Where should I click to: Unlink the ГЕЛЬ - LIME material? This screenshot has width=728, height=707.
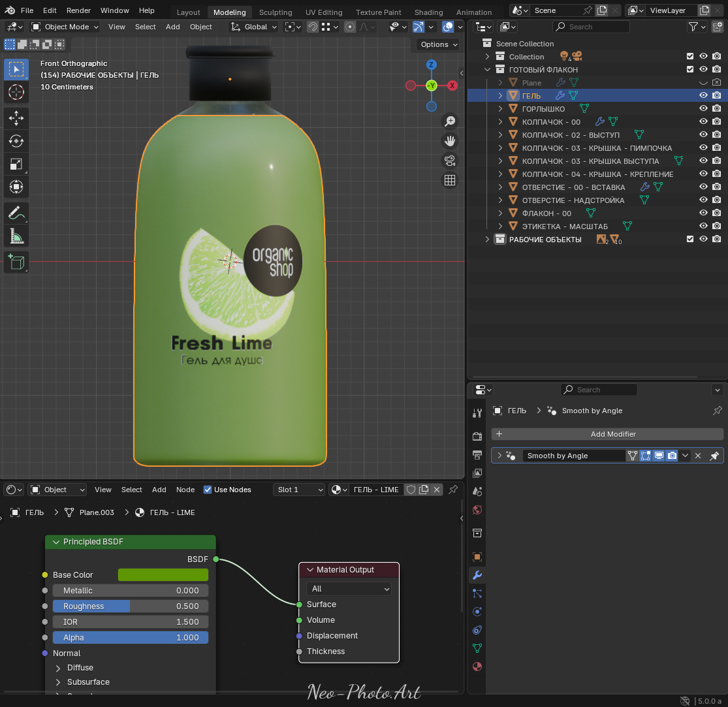[436, 490]
